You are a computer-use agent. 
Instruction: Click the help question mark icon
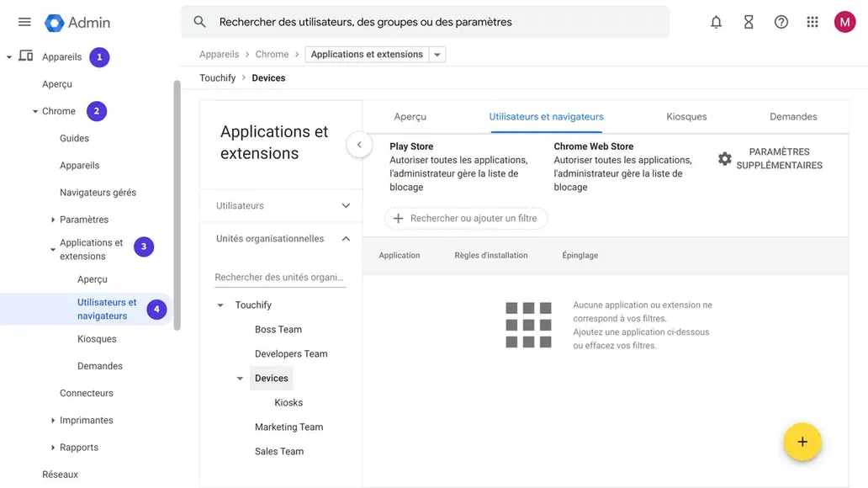pyautogui.click(x=781, y=22)
